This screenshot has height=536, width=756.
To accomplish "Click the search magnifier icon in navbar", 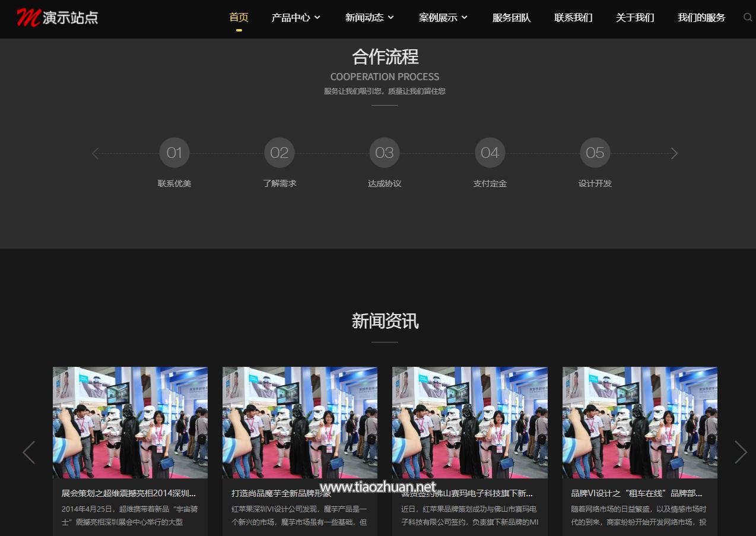I will pyautogui.click(x=747, y=18).
